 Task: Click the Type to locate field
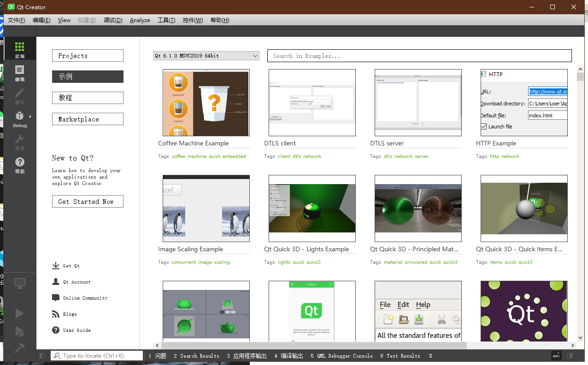(x=97, y=356)
